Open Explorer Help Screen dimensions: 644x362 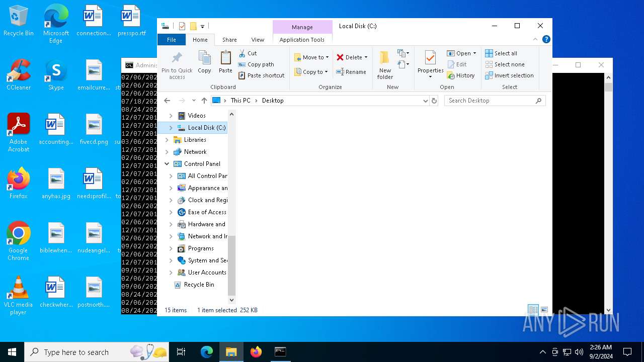pyautogui.click(x=546, y=40)
